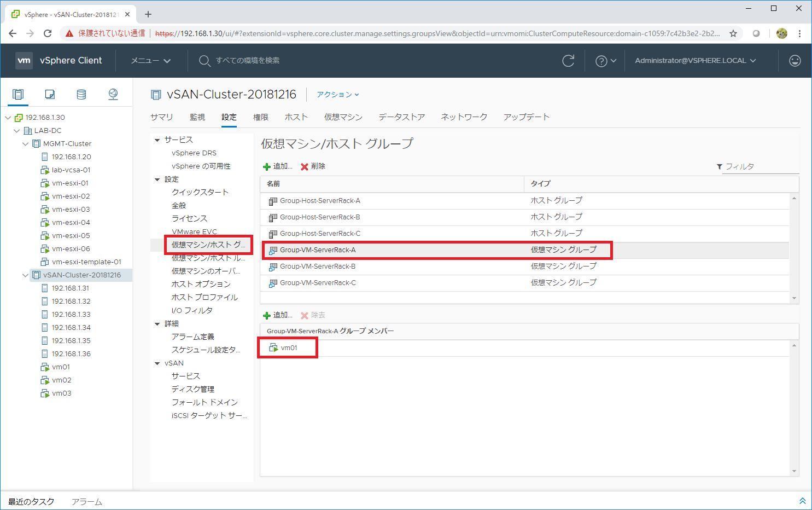Switch to the 監視 tab
Screen dimensions: 812x510
click(x=197, y=117)
